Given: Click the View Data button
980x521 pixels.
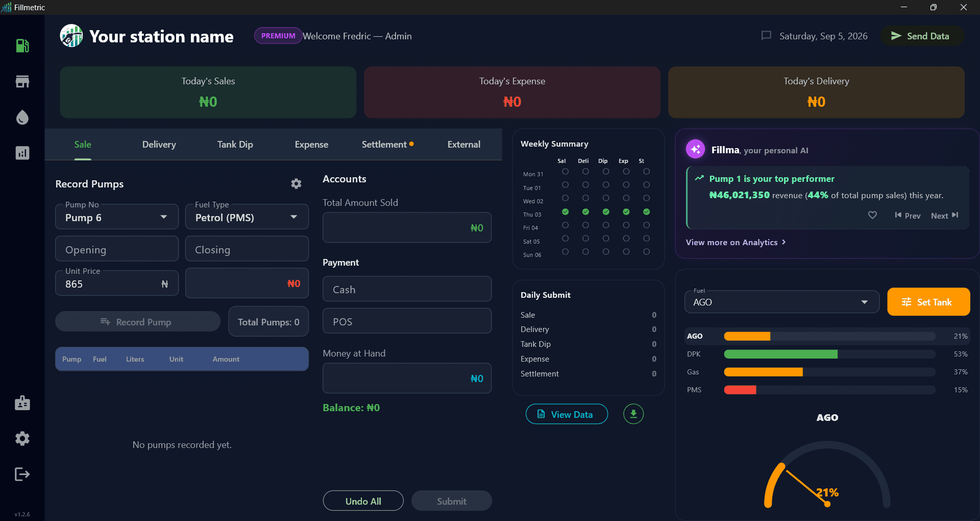Looking at the screenshot, I should [567, 414].
